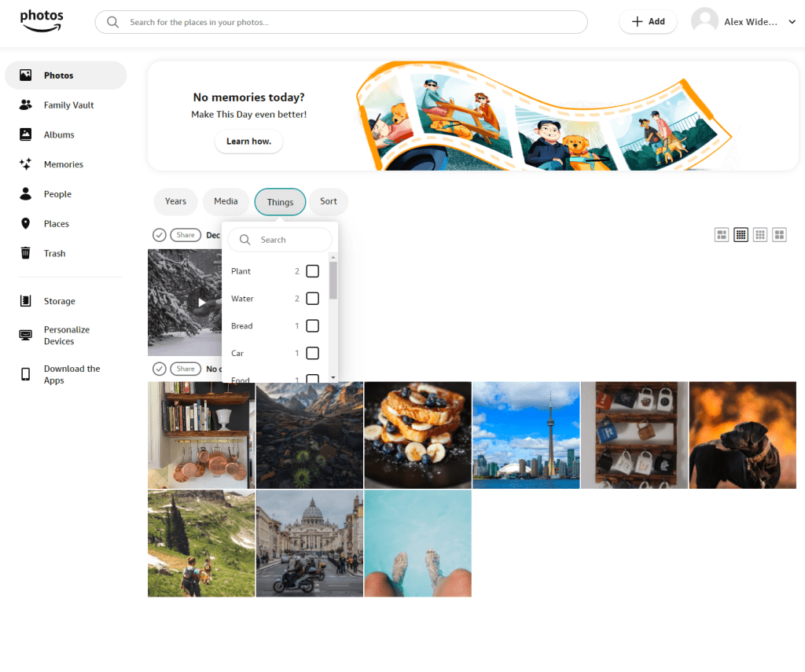Click Share button in second group
This screenshot has width=805, height=672.
tap(186, 369)
